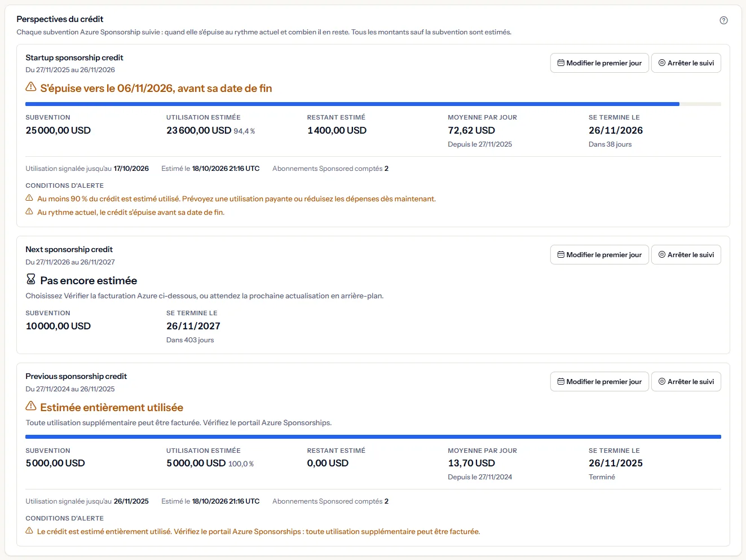Modify first day of Next sponsorship credit

pos(599,255)
